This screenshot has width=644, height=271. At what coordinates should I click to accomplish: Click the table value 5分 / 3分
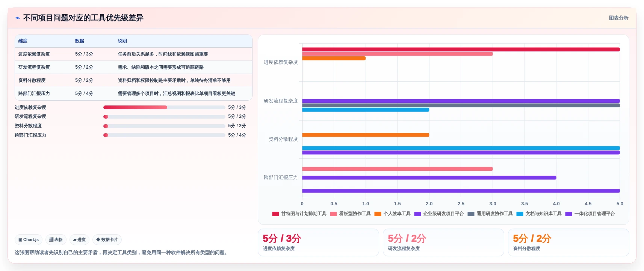point(84,54)
